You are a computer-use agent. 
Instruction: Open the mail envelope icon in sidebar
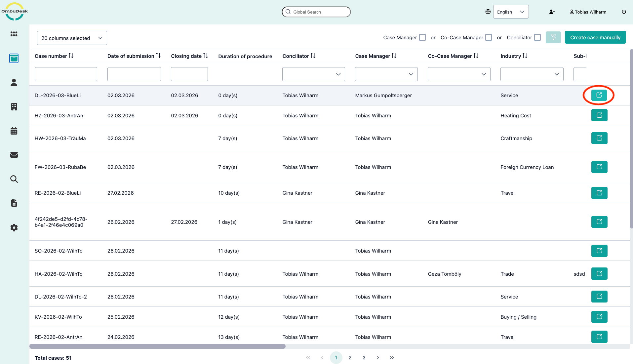(14, 155)
